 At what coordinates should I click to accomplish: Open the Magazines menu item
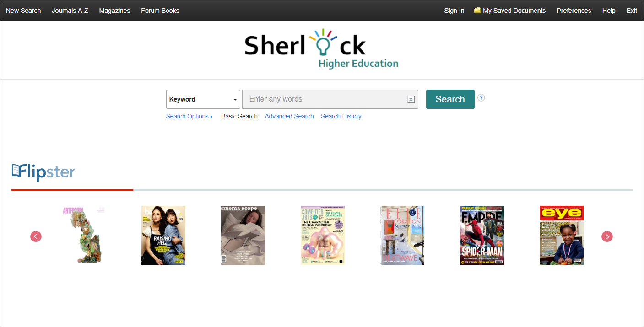114,10
